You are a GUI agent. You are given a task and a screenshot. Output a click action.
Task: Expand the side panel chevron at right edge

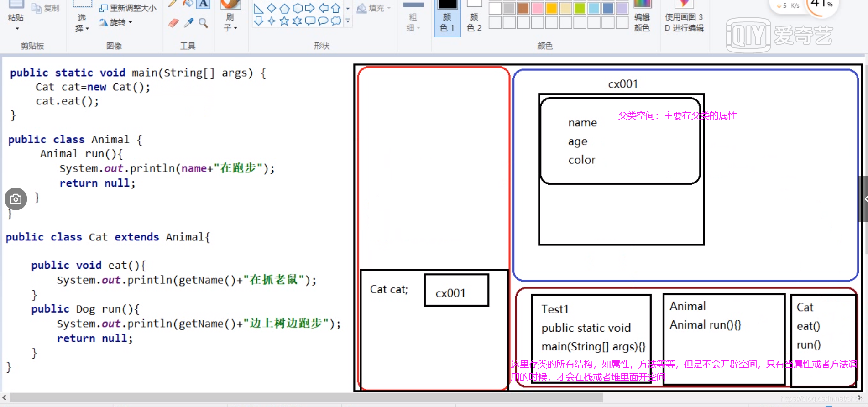pos(863,199)
